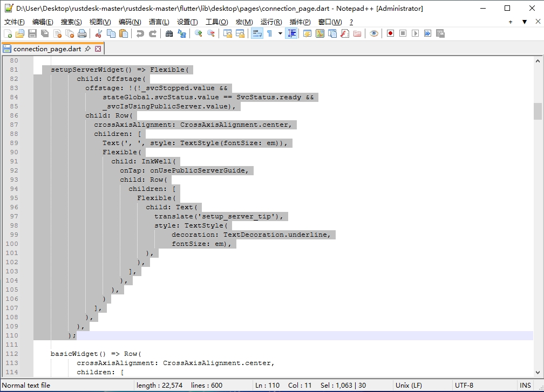This screenshot has width=544, height=392.
Task: Print the document using printer icon
Action: click(82, 33)
